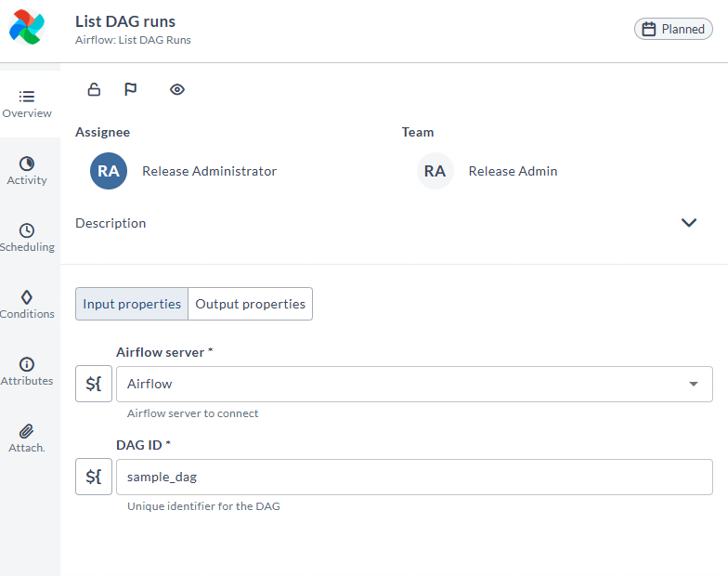728x576 pixels.
Task: Switch to the Output properties tab
Action: (251, 304)
